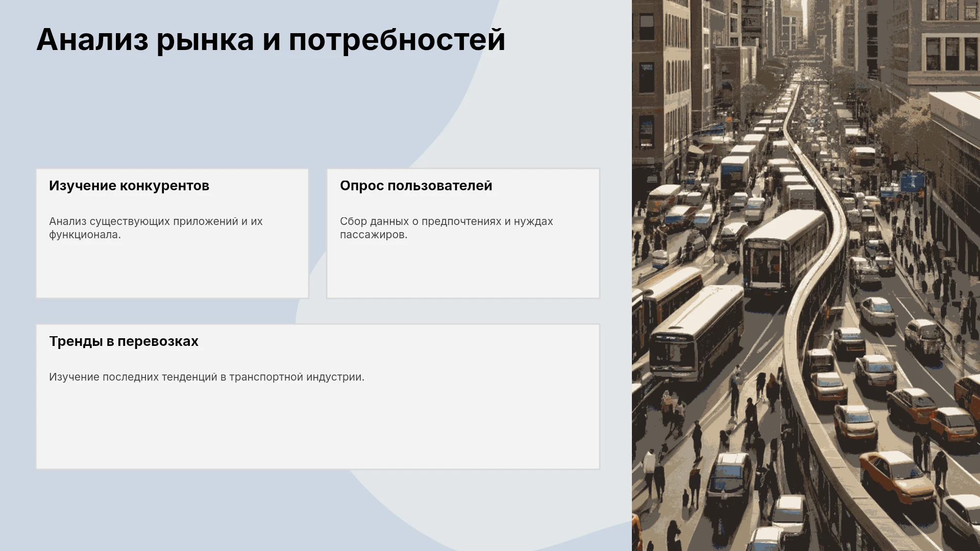Click the word "рынка" in the title
This screenshot has height=551, width=980.
pyautogui.click(x=205, y=41)
